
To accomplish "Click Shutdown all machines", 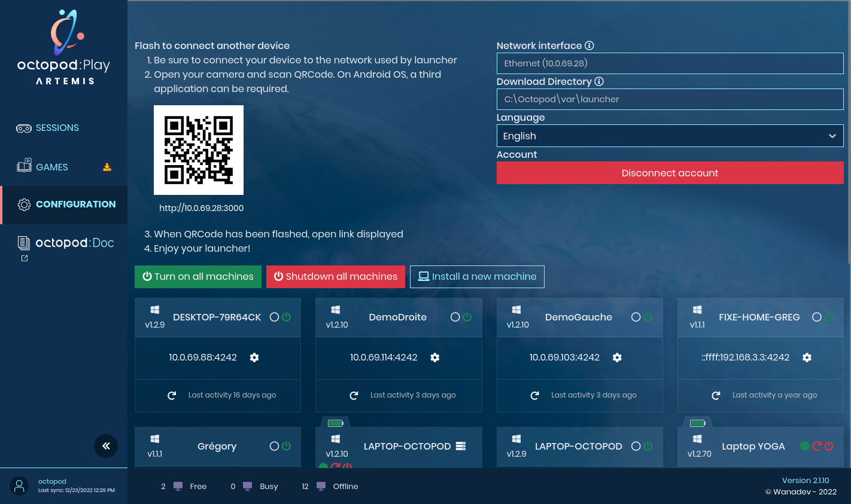I will tap(336, 277).
